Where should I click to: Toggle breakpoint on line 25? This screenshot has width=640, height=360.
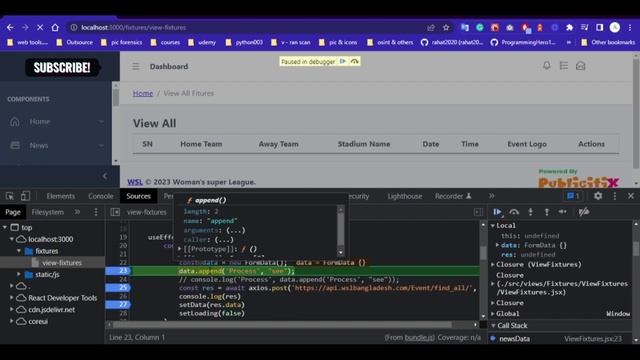point(118,288)
